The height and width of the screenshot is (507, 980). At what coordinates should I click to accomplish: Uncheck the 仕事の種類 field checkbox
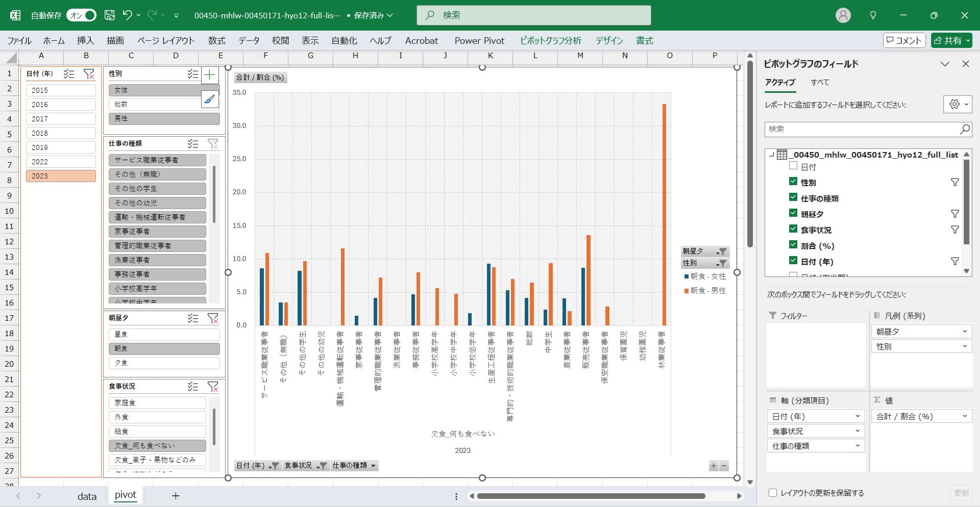[x=793, y=197]
